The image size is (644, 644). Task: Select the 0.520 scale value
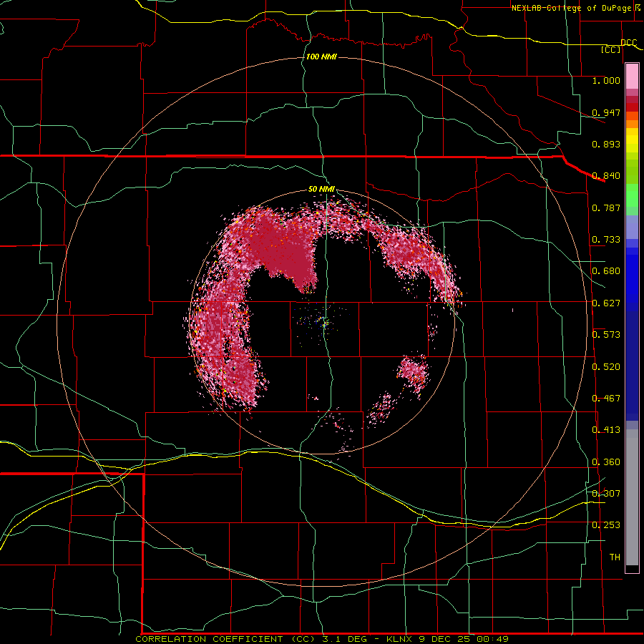606,367
